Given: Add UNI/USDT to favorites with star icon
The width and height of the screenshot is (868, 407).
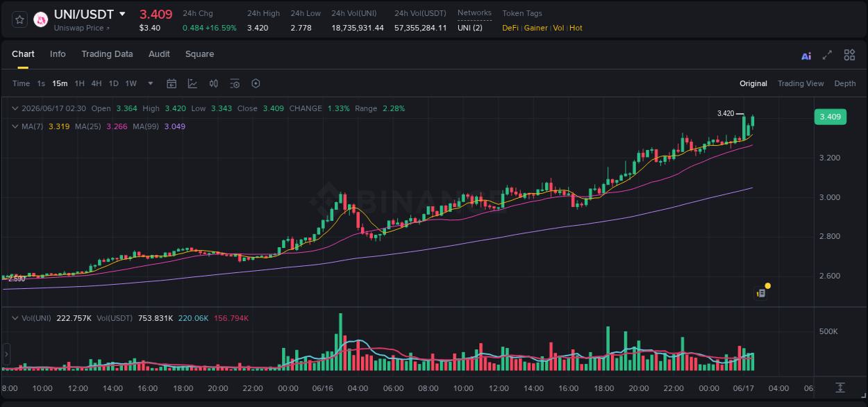Looking at the screenshot, I should click(x=19, y=20).
